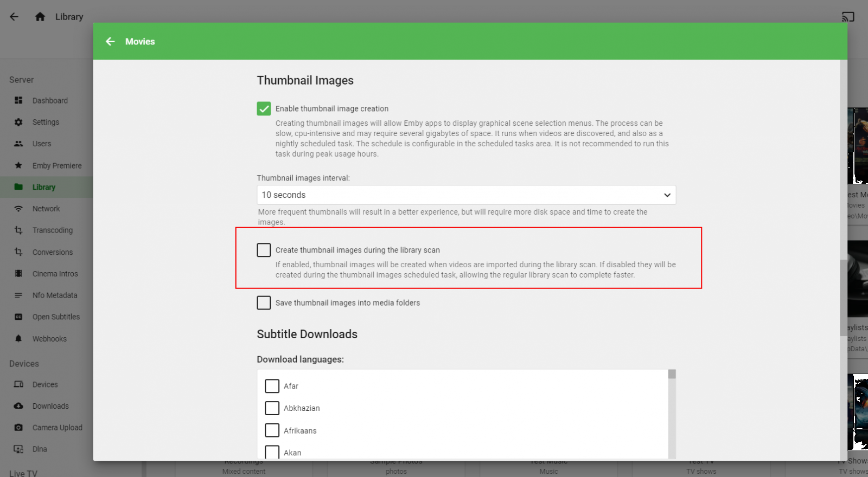Viewport: 868px width, 477px height.
Task: Click the browser-style back arrow in header
Action: 14,17
